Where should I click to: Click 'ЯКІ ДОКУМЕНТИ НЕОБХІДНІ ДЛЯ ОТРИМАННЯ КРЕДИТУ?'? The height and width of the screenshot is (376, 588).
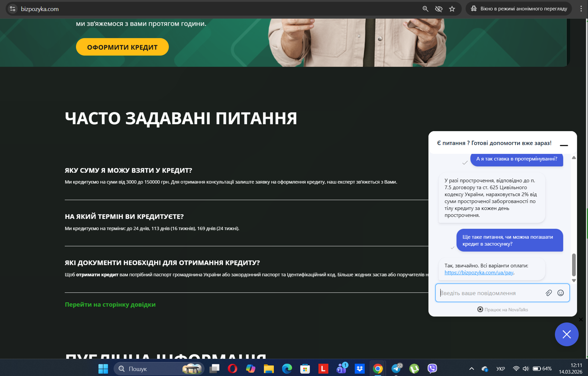point(162,262)
